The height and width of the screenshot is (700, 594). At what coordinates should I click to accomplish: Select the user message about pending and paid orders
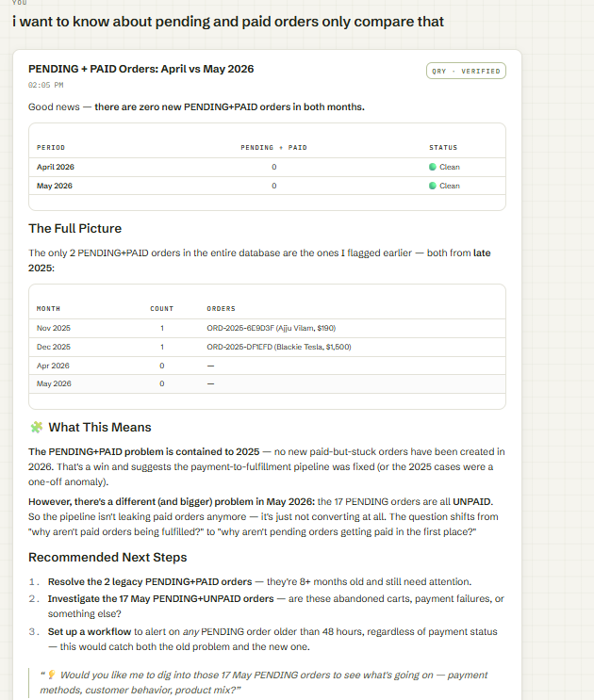tap(228, 22)
